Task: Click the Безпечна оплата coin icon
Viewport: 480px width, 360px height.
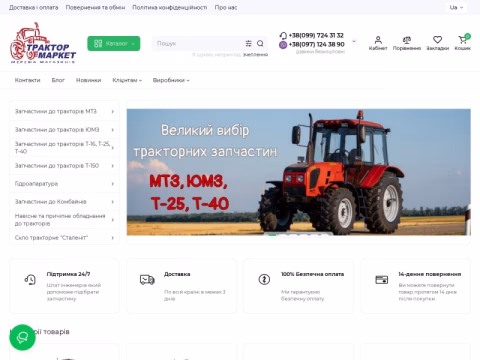Action: [x=264, y=279]
